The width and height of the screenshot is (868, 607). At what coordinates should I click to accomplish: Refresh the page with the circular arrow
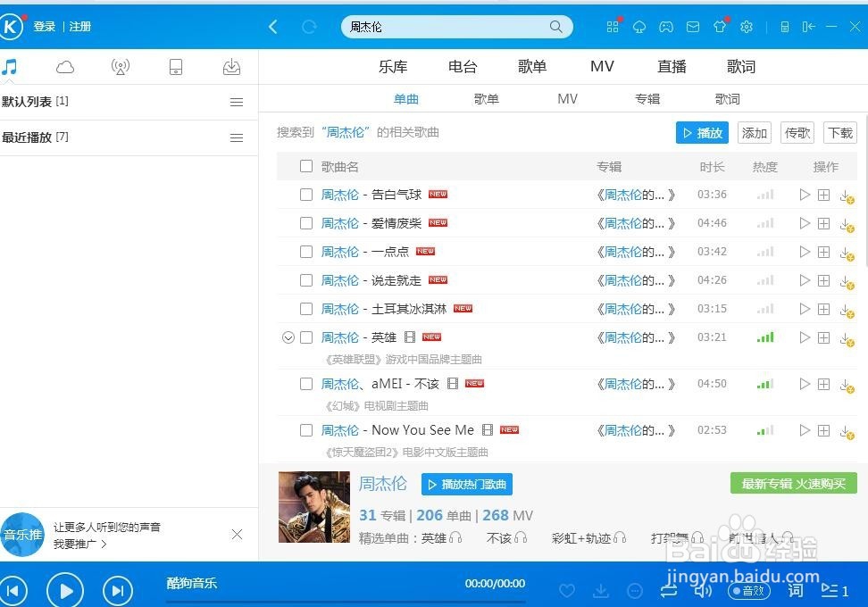point(309,27)
